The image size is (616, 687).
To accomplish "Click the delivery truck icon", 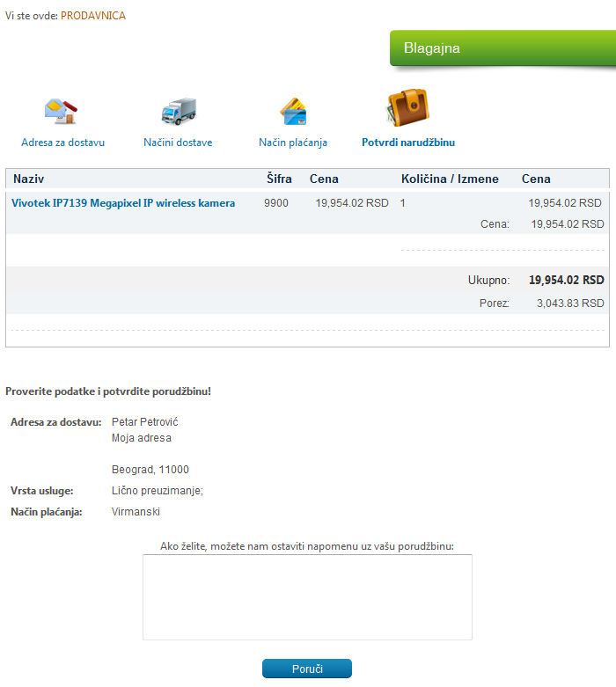I will 179,112.
